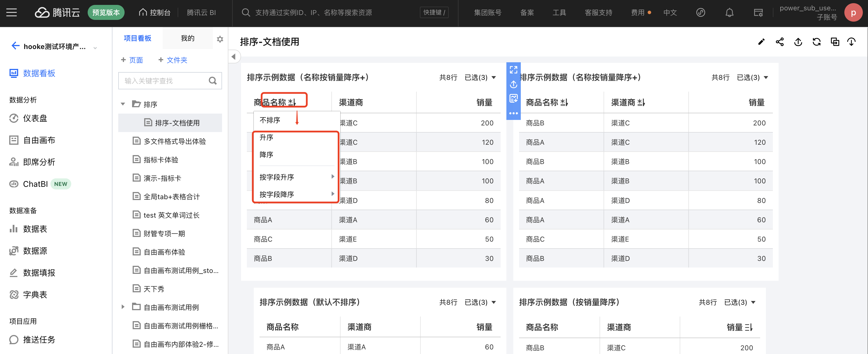Select 降序 from the sort menu

pyautogui.click(x=266, y=155)
